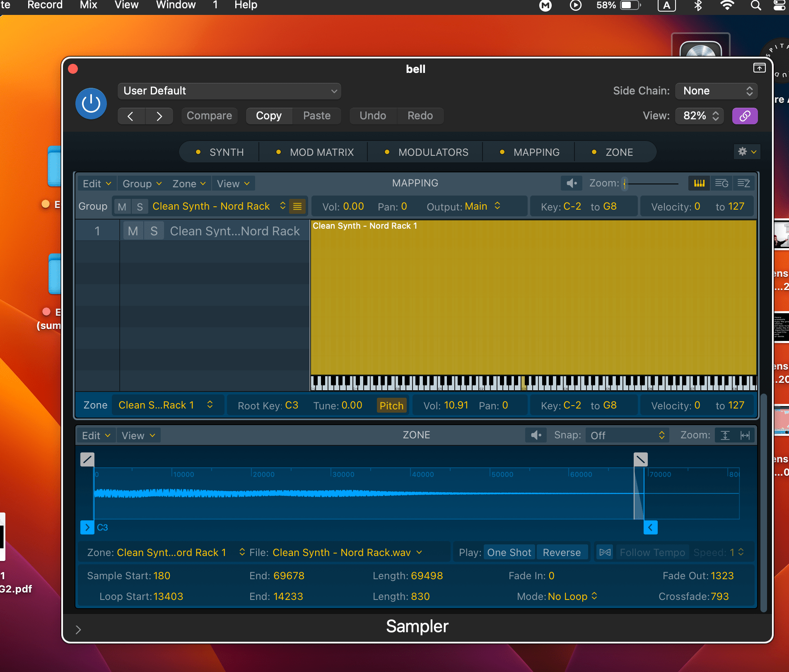
Task: Toggle Pitch tracking for the zone
Action: coord(391,406)
